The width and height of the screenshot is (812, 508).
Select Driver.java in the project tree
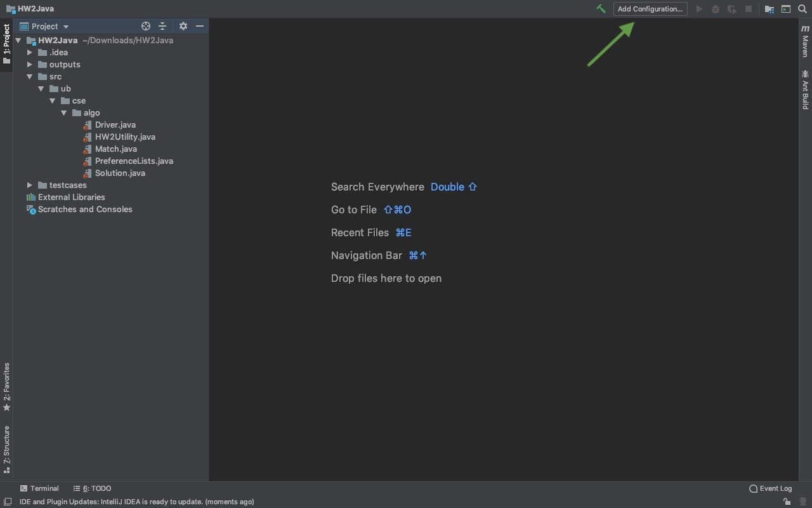(115, 124)
